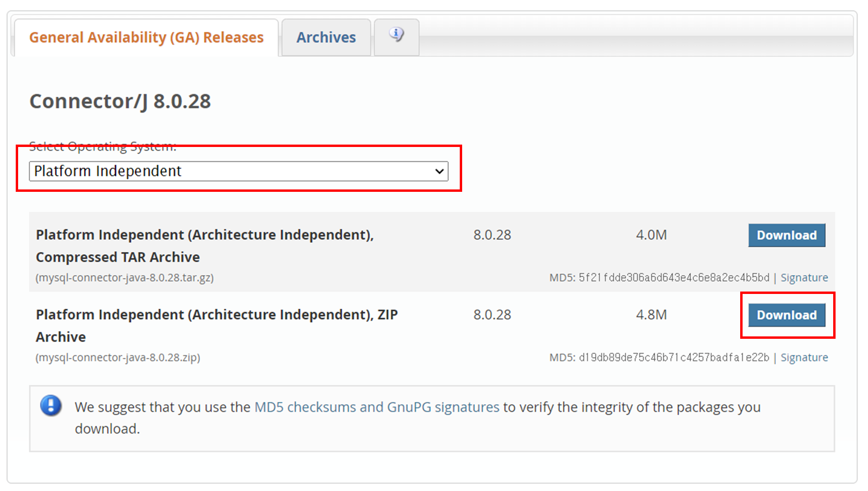The image size is (868, 491).
Task: Click the version 8.0.28 in the TAR row
Action: click(492, 235)
